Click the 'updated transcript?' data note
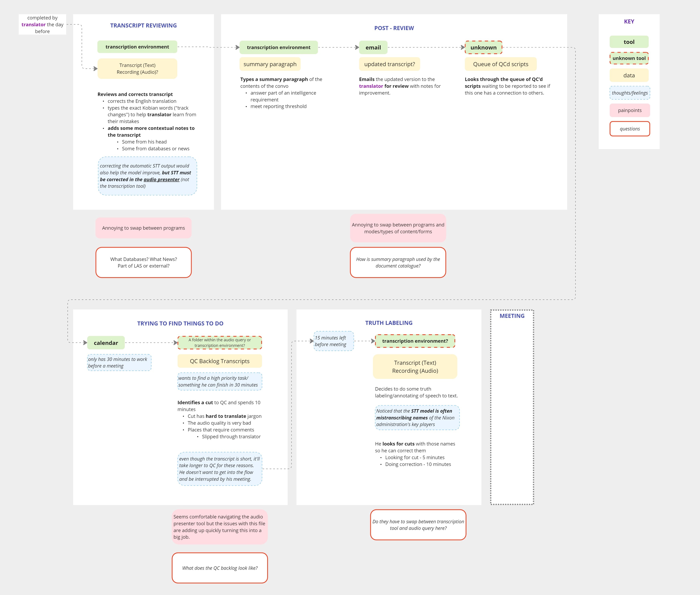The image size is (700, 595). point(389,64)
